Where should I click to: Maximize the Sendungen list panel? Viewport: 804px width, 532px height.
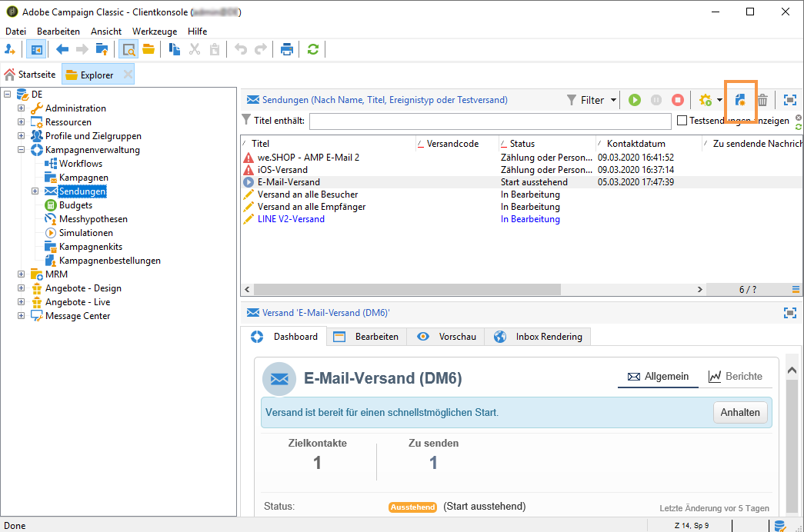(790, 100)
